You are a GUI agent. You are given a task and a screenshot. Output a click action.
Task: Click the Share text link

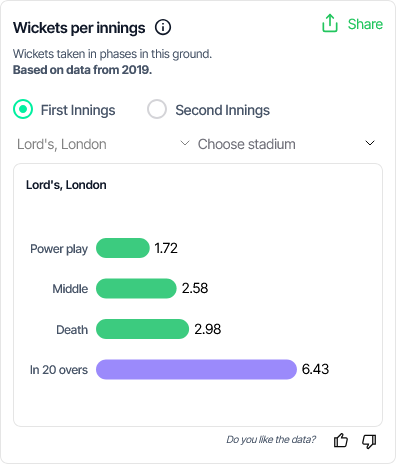pos(365,24)
